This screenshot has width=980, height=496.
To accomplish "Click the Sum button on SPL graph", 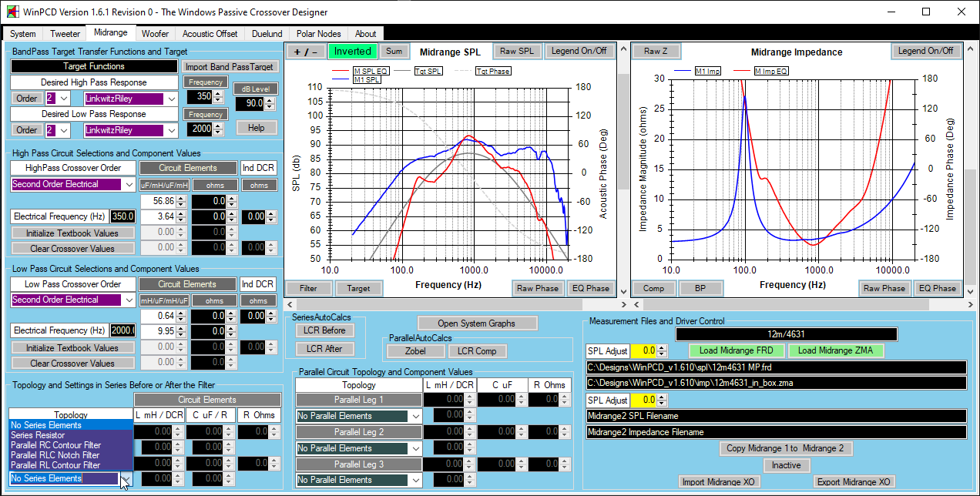I will (x=394, y=52).
